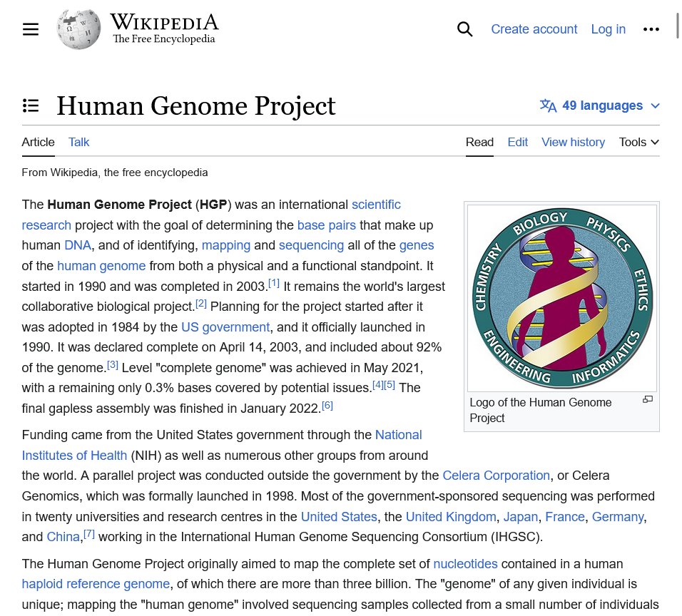Click the Human Genome Project logo thumbnail

562,298
